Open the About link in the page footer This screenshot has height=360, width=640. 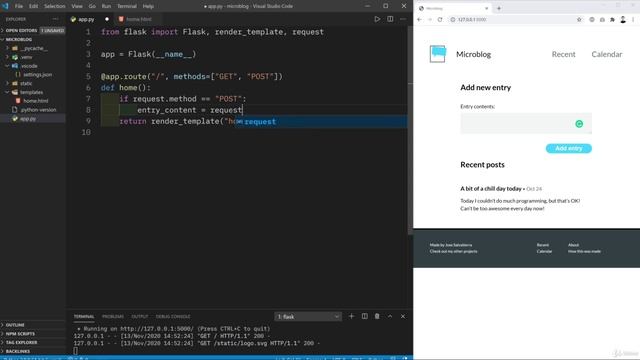point(573,245)
